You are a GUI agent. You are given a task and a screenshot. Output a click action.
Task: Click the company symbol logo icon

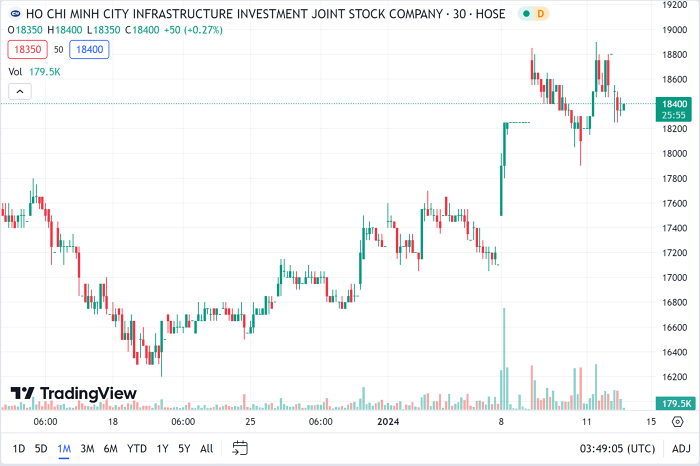click(15, 14)
